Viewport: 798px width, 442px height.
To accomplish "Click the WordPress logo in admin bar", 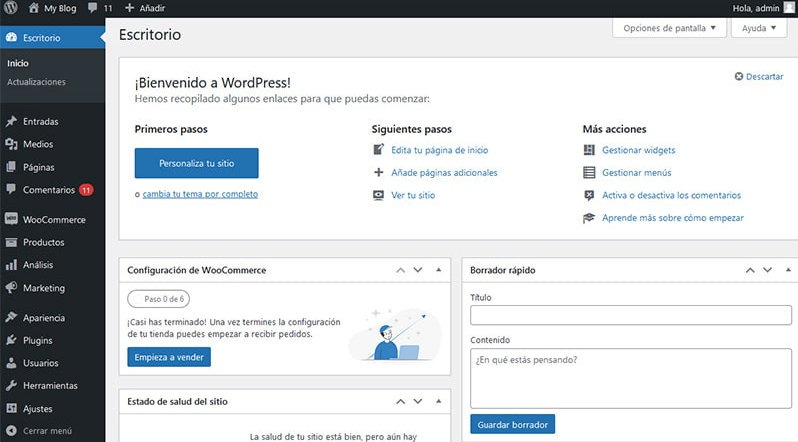I will [11, 8].
